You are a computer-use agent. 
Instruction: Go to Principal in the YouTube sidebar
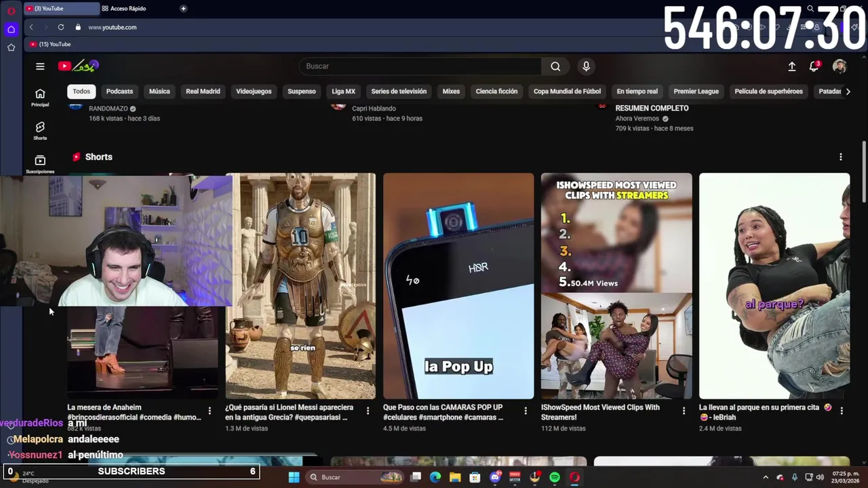pyautogui.click(x=40, y=98)
